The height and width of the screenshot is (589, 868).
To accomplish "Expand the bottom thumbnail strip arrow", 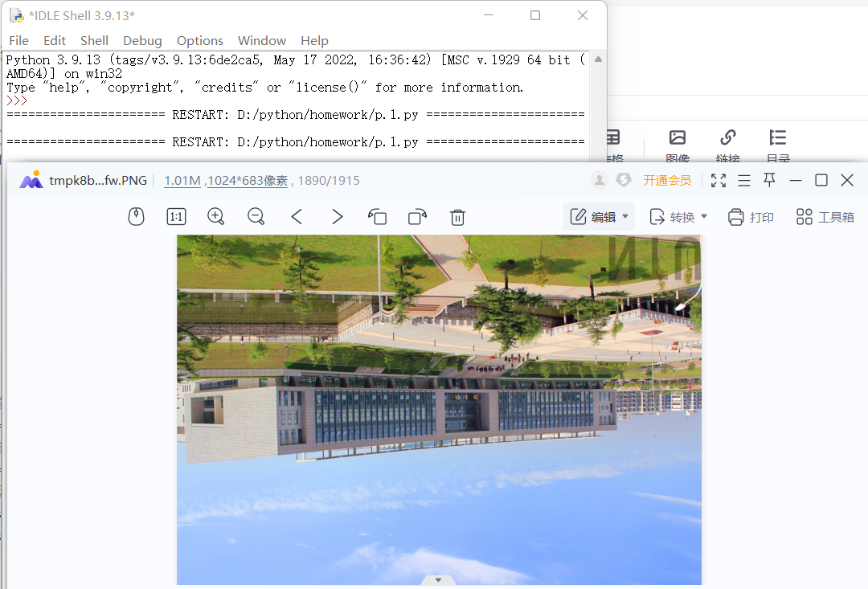I will [439, 580].
